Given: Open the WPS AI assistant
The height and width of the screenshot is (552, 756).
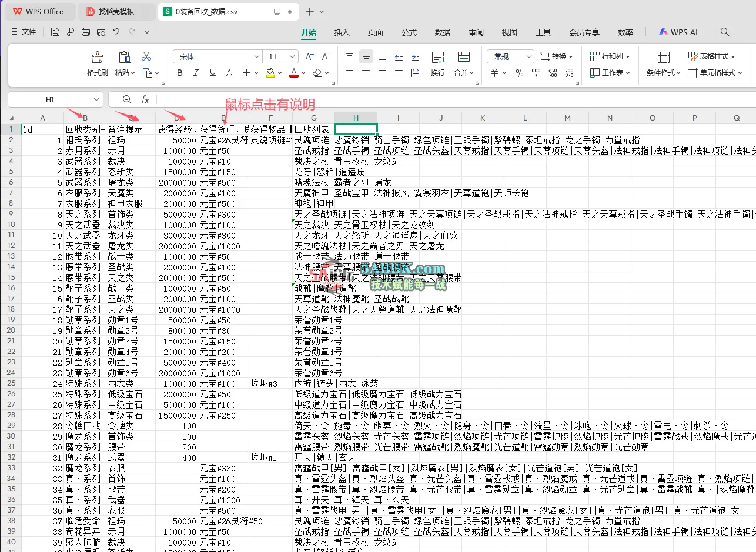Looking at the screenshot, I should pos(678,32).
